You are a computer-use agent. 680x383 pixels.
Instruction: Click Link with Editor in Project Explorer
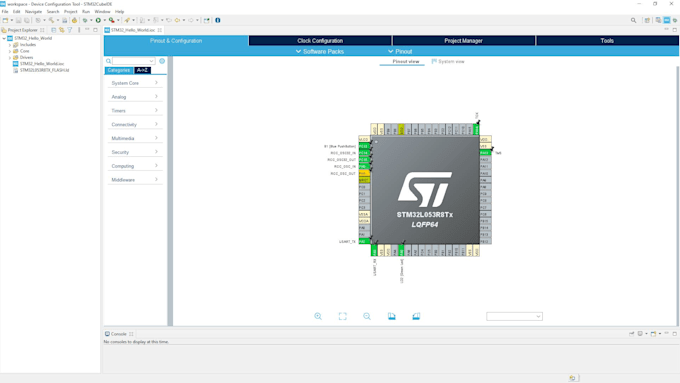coord(62,30)
